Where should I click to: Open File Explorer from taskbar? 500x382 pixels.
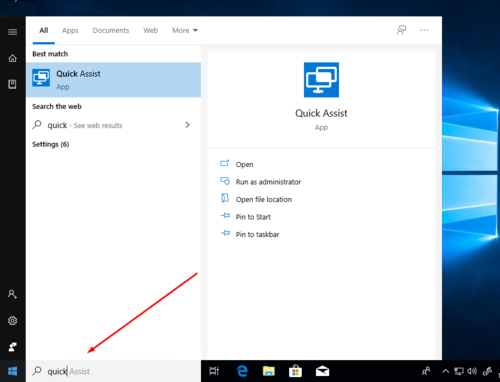coord(269,371)
